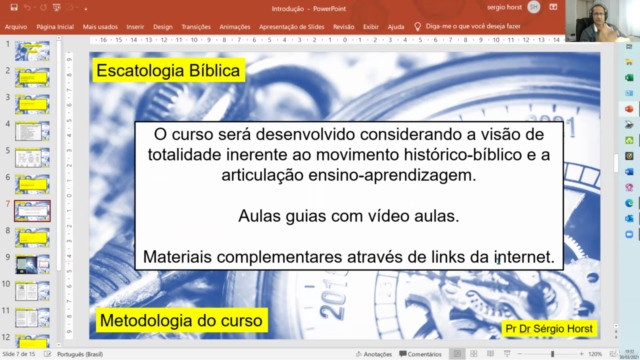Viewport: 640px width, 360px height.
Task: Click PowerPoint icon in taskbar
Action: pos(629,109)
